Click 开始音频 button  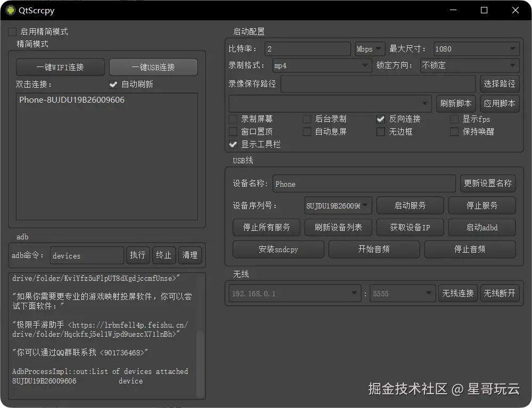pos(374,249)
